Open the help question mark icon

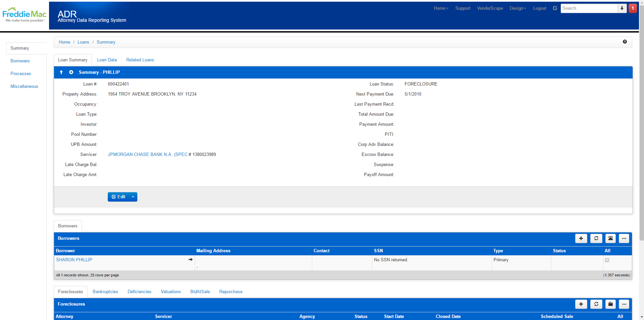tap(625, 42)
